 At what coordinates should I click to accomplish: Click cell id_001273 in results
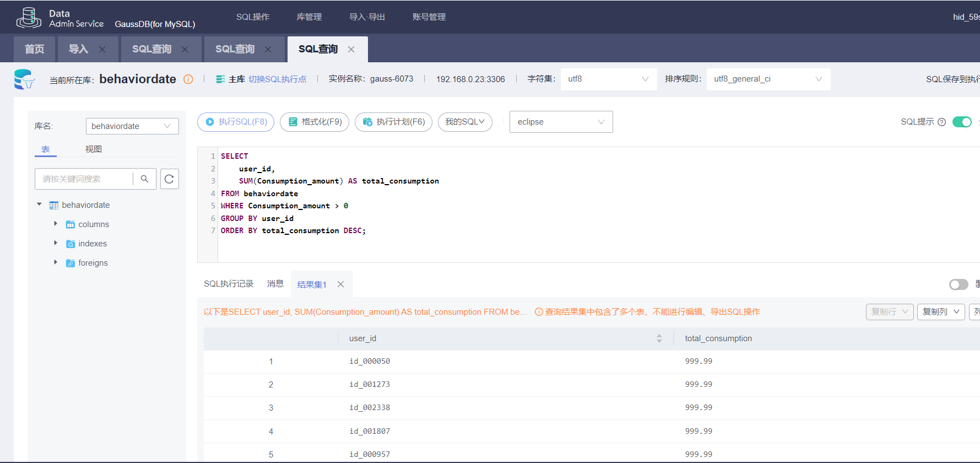click(x=370, y=384)
